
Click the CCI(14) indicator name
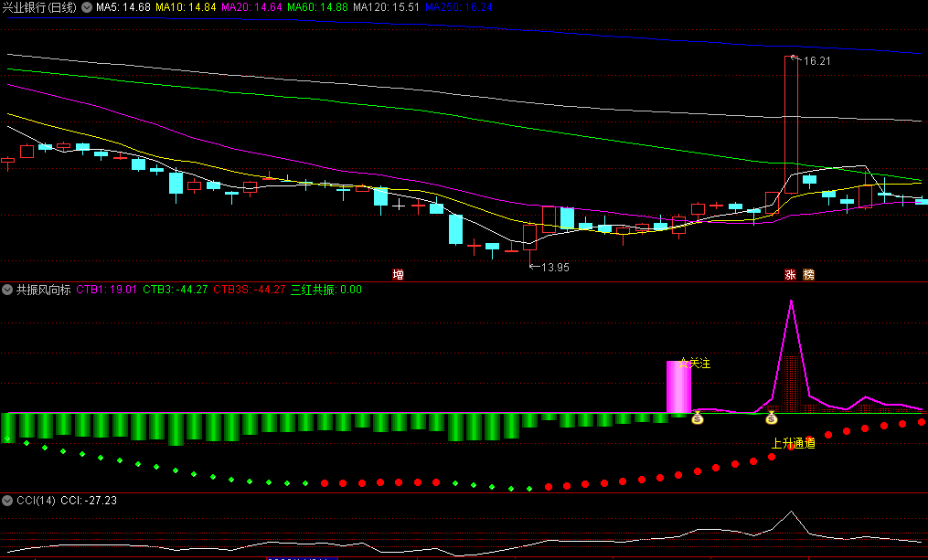[x=36, y=501]
